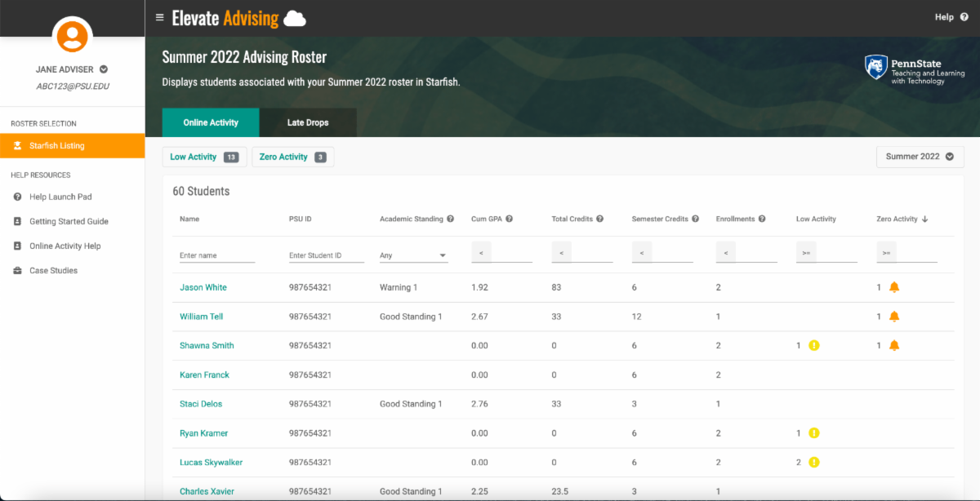980x501 pixels.
Task: Click the Help question mark icon
Action: 964,17
